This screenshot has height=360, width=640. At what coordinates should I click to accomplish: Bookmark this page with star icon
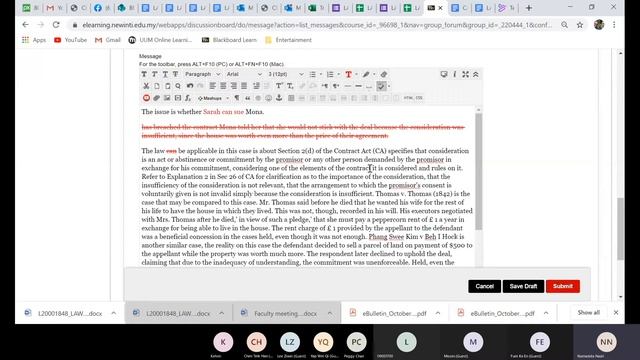580,25
